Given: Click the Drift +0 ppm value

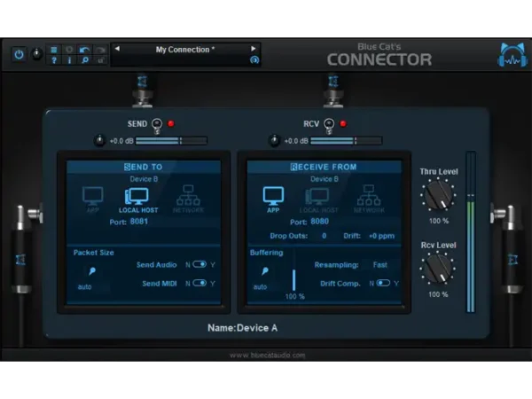Looking at the screenshot, I should 381,236.
